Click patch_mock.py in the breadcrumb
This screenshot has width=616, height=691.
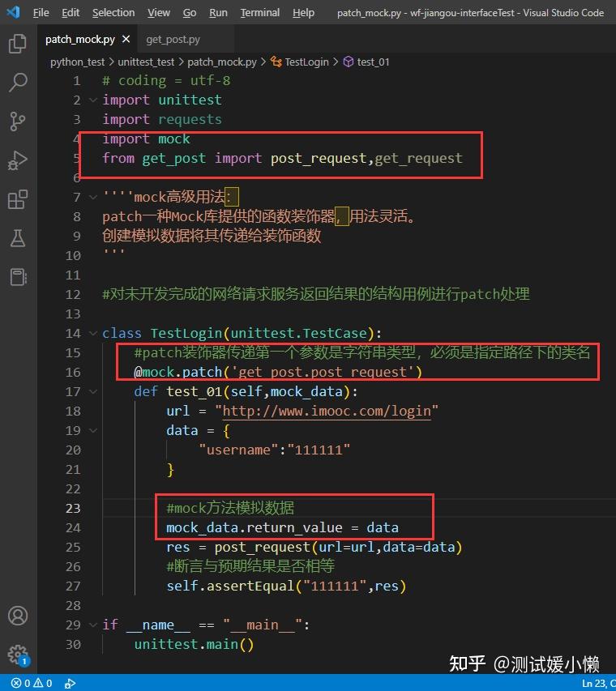(222, 62)
